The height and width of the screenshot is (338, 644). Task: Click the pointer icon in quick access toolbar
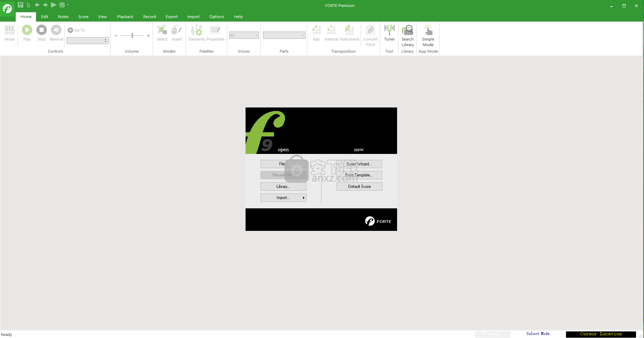pos(29,5)
